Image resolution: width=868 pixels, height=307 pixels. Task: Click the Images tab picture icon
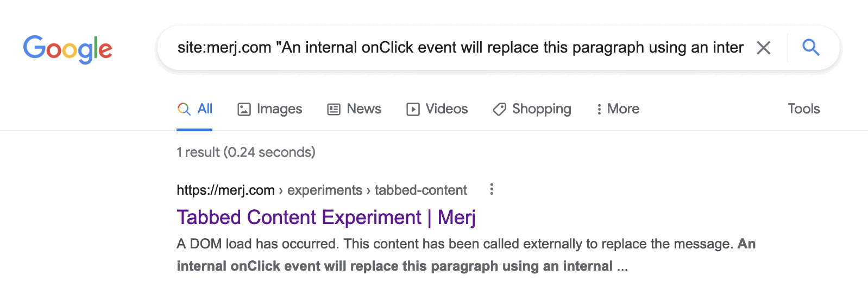244,110
